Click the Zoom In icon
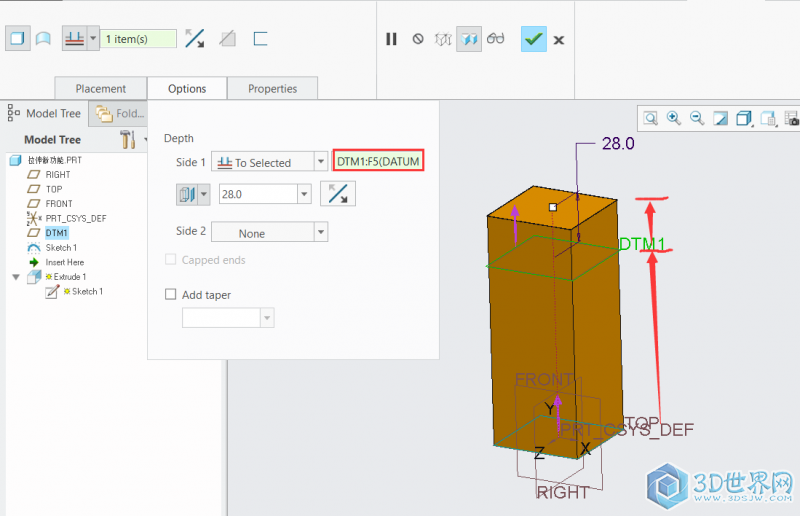 tap(674, 118)
